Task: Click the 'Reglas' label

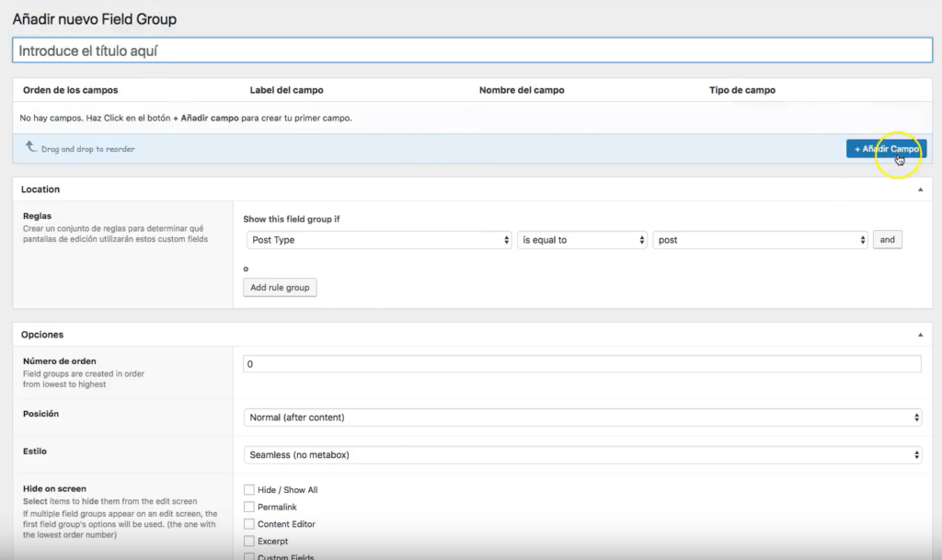Action: point(37,216)
